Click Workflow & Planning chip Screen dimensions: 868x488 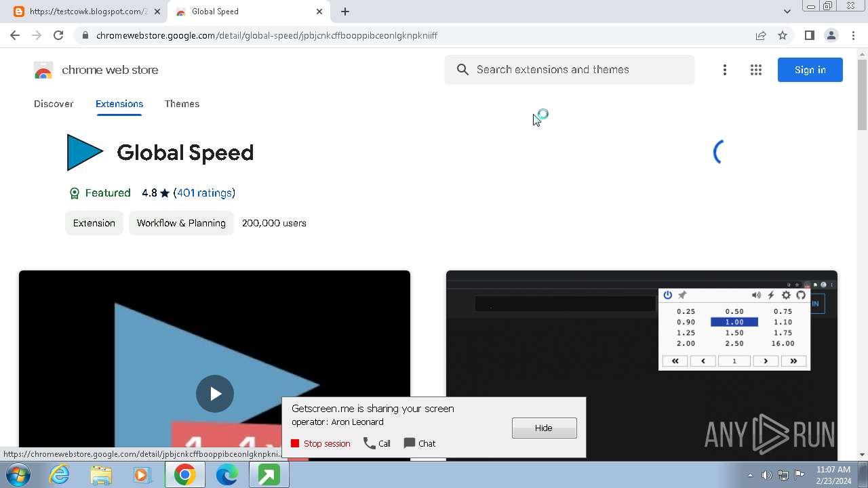181,223
